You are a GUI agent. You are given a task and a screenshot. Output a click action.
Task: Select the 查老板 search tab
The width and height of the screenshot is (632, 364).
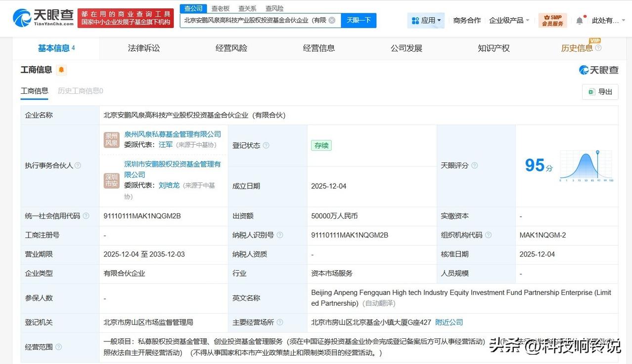click(x=221, y=8)
